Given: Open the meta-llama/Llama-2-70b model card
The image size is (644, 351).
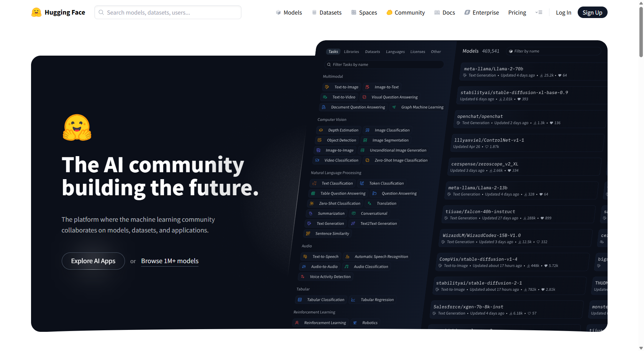Looking at the screenshot, I should pos(534,71).
